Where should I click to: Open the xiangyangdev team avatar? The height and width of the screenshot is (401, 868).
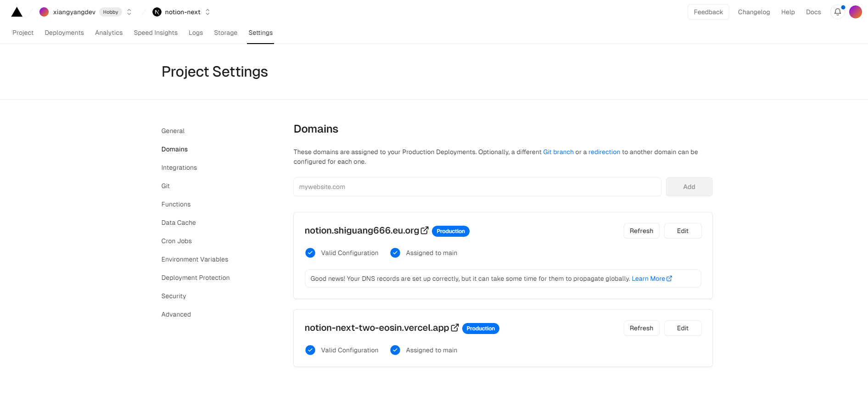pyautogui.click(x=44, y=12)
